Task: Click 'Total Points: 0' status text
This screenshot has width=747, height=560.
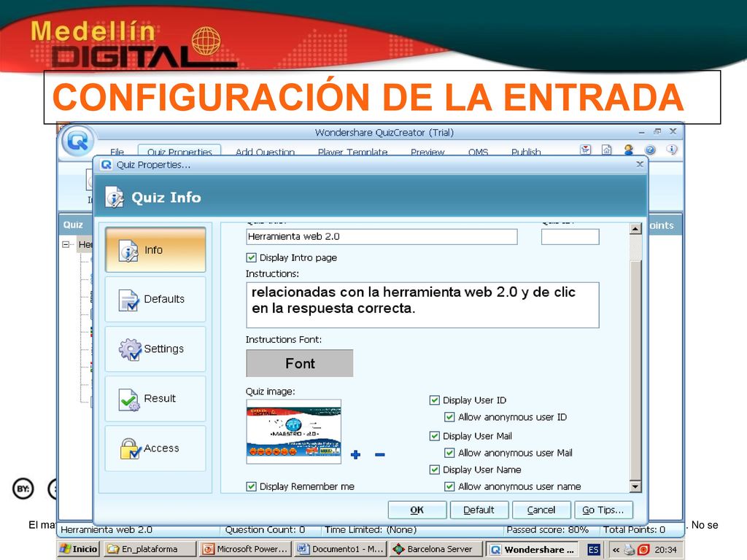Action: pos(634,529)
